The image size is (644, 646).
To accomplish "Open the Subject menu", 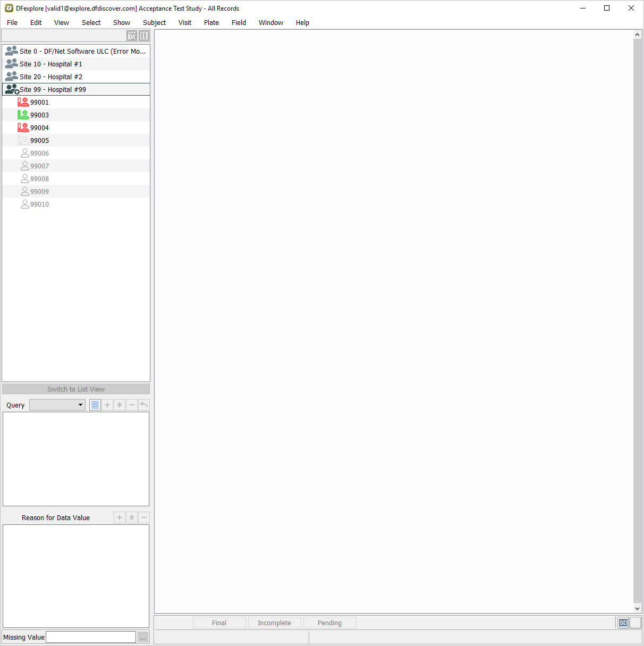I will tap(154, 22).
